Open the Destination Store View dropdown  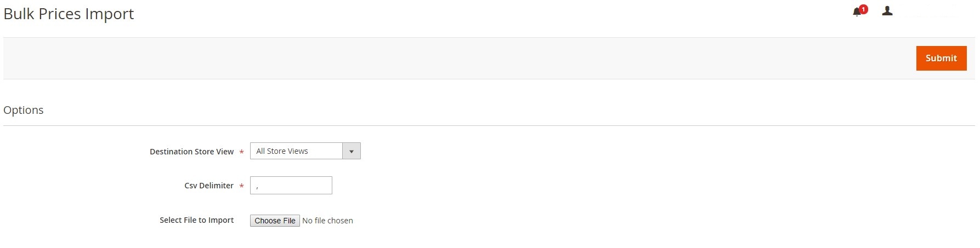pos(297,151)
